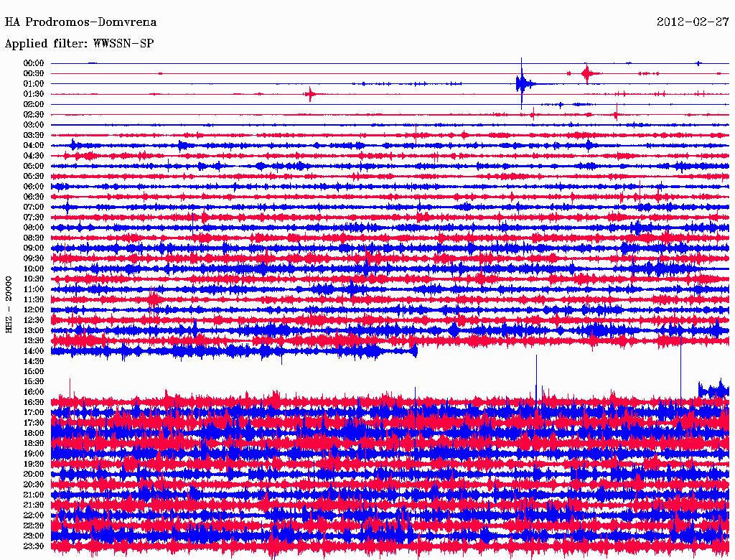Select the 11:00 time label

point(34,289)
